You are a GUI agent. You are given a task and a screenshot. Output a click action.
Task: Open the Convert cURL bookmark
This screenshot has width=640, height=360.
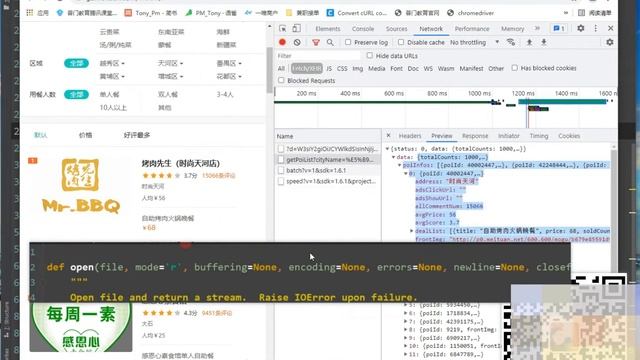(x=357, y=13)
